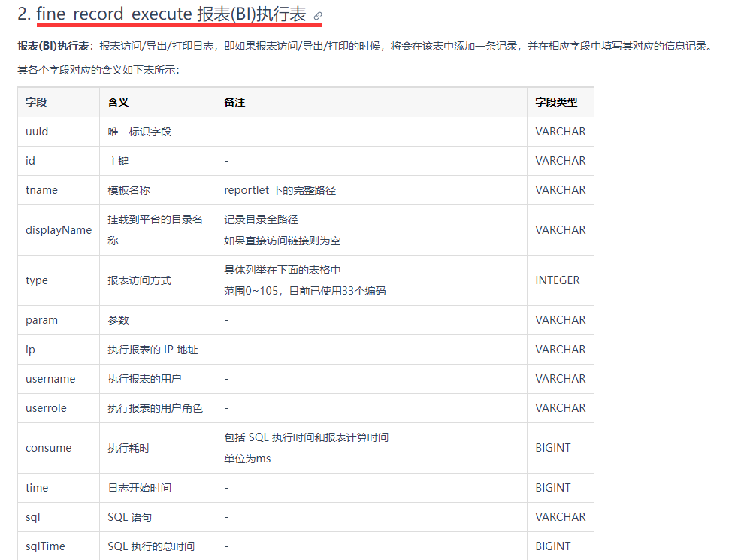Click the '具体列举在下面的表格中' note
The width and height of the screenshot is (738, 560).
[283, 270]
